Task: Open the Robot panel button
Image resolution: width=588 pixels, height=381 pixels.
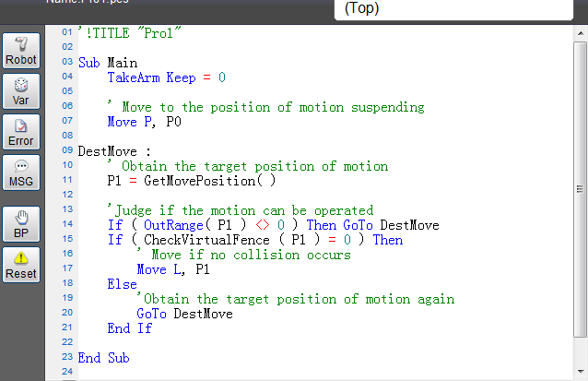Action: (21, 51)
